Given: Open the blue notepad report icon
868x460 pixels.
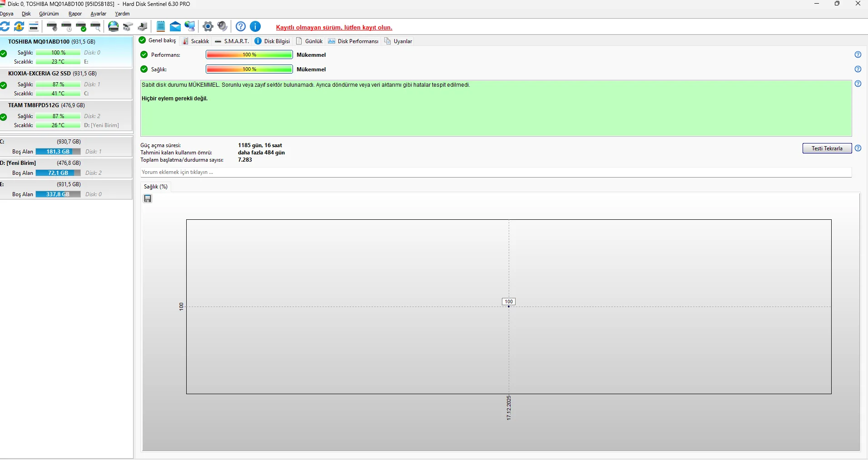Looking at the screenshot, I should pyautogui.click(x=161, y=26).
